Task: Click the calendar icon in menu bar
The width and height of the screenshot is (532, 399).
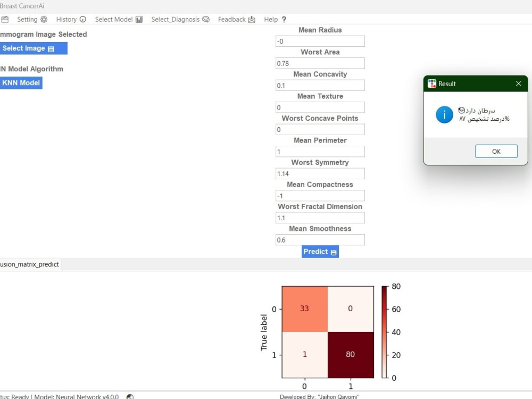Action: pyautogui.click(x=5, y=19)
